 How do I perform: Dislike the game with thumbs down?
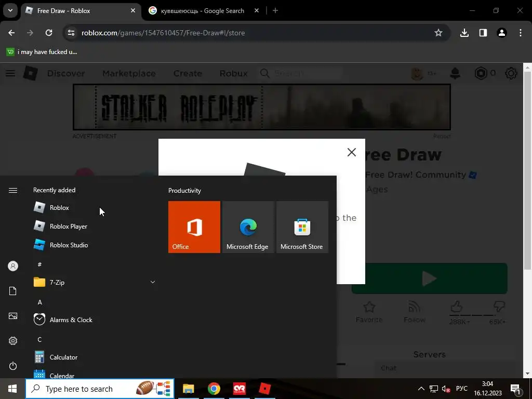click(499, 307)
